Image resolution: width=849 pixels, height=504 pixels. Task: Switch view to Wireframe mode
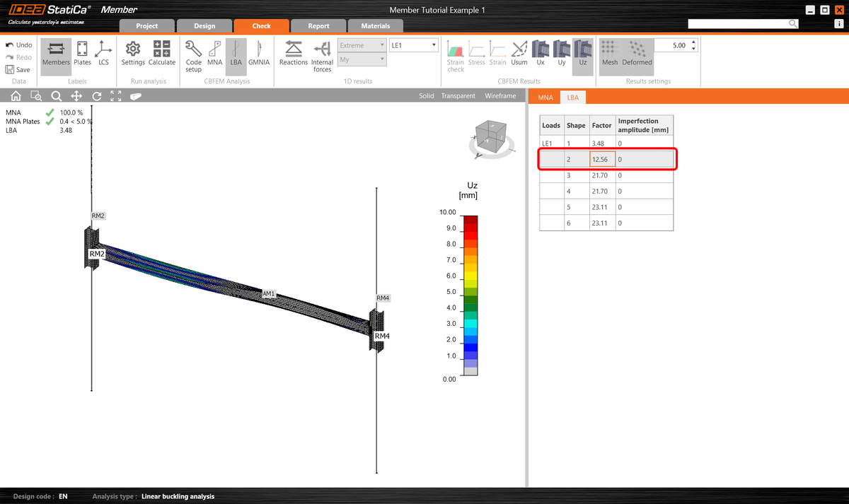(x=500, y=95)
